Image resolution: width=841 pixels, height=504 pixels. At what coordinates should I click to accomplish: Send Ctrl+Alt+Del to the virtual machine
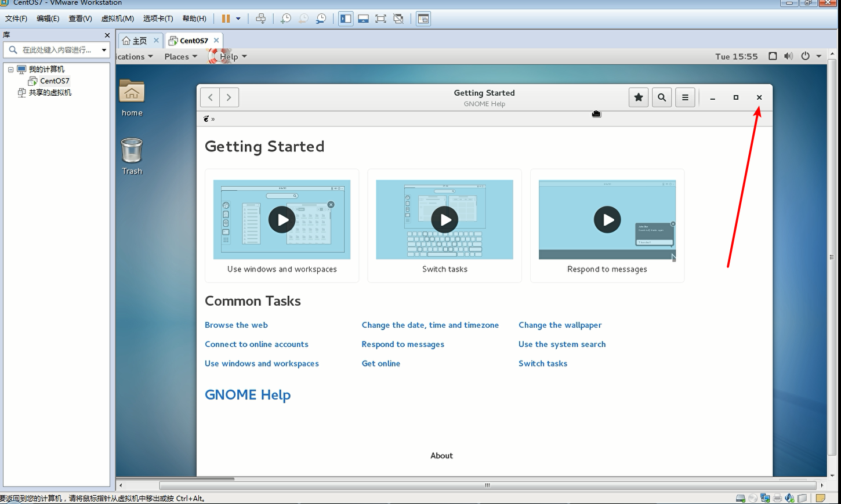(261, 19)
